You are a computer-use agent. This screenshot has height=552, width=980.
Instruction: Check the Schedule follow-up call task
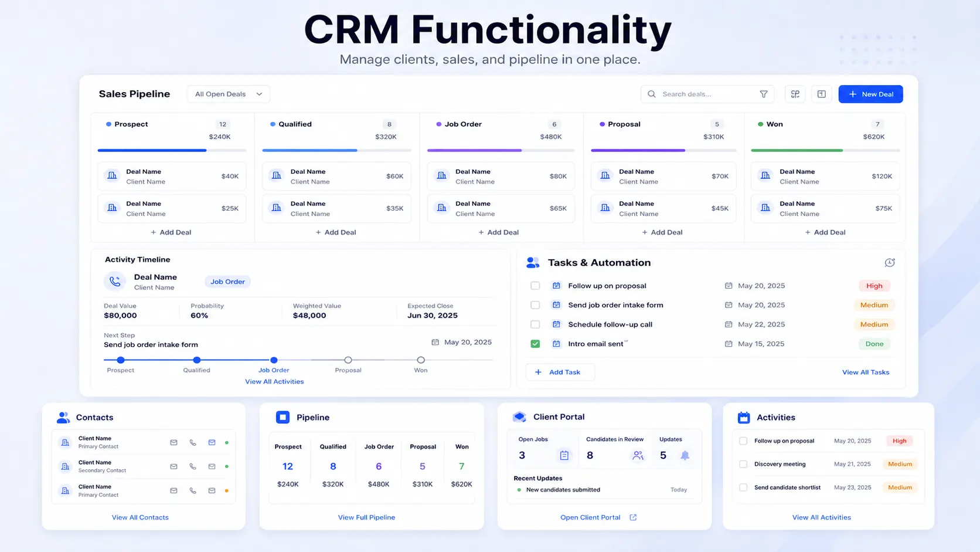tap(535, 324)
